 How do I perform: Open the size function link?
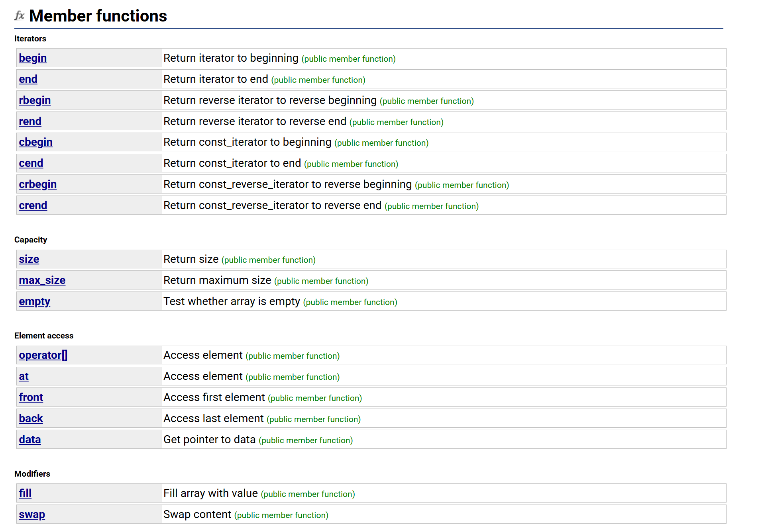[x=29, y=259]
